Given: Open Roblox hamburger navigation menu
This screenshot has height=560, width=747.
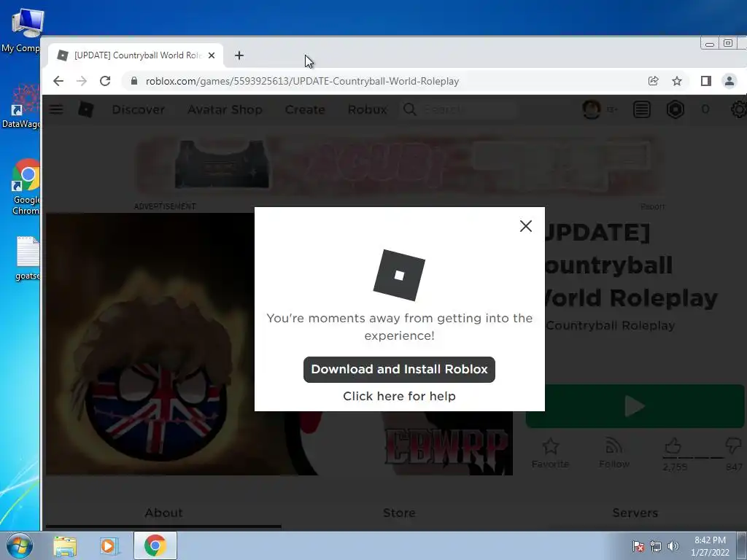Looking at the screenshot, I should (x=56, y=109).
